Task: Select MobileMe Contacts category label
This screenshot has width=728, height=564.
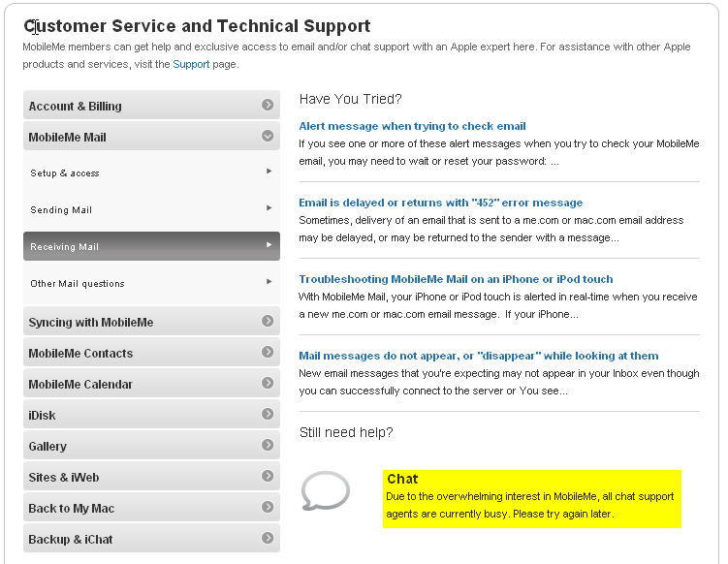Action: click(x=80, y=354)
